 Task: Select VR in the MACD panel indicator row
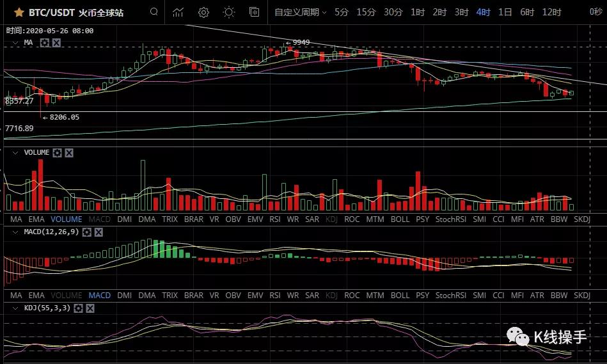tap(214, 296)
